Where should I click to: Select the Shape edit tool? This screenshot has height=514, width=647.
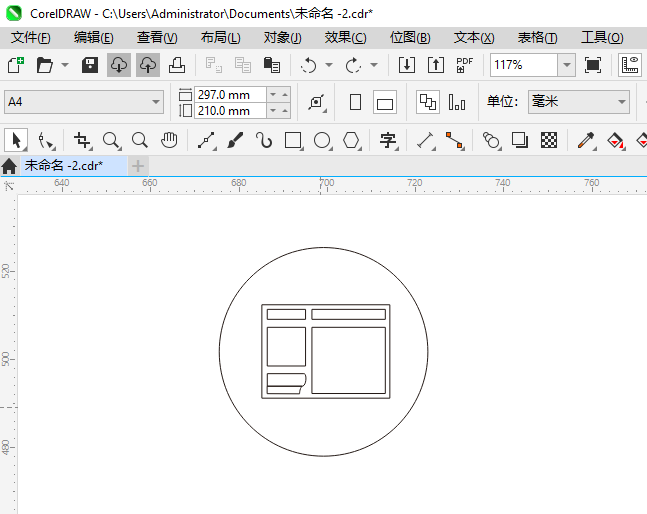point(46,141)
